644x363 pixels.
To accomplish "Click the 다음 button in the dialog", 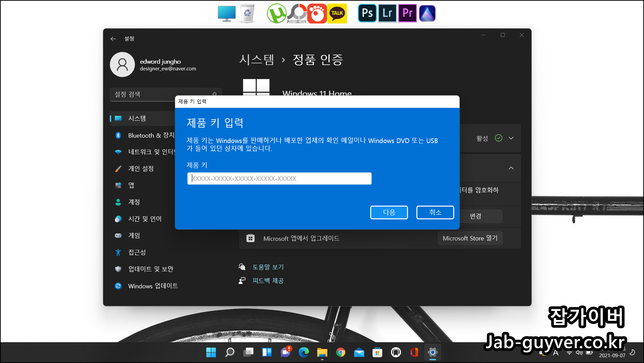I will coord(389,212).
